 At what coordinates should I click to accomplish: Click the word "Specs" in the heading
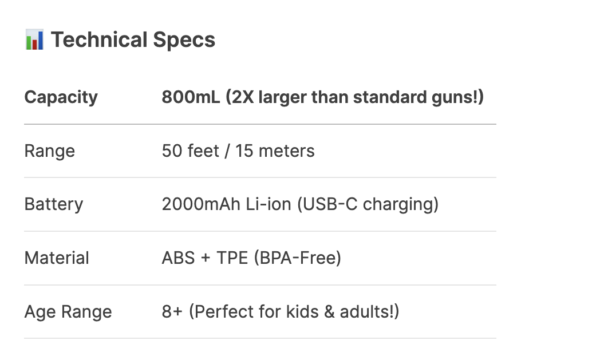(184, 40)
